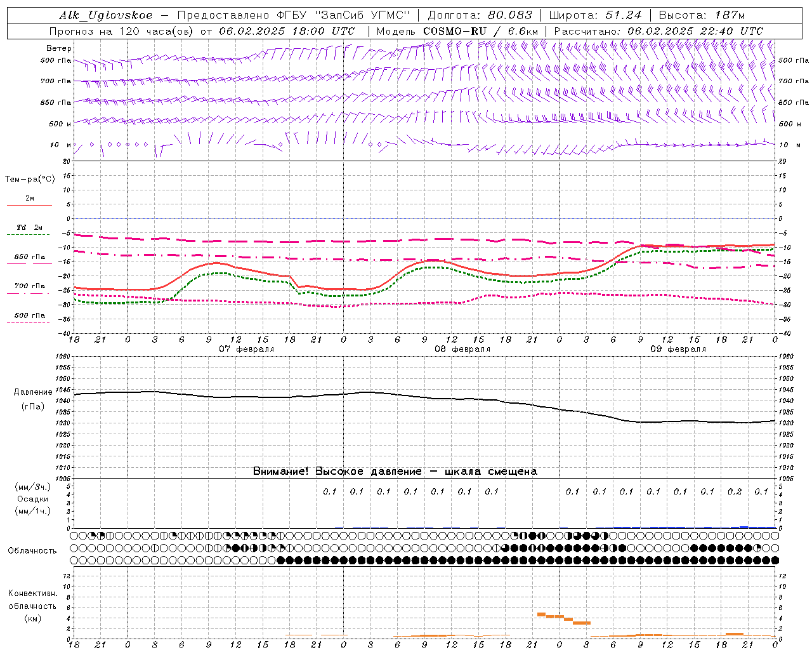This screenshot has height=650, width=812.
Task: Click the 10 м wind level label on left
Action: tap(60, 145)
